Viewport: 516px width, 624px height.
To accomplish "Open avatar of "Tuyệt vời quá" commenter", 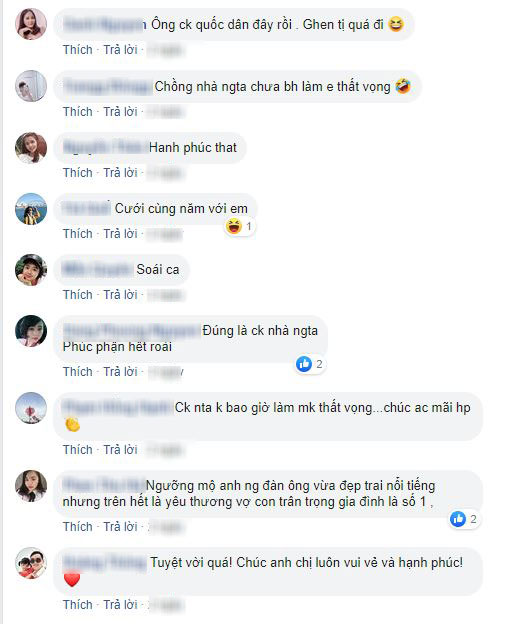I will pos(31,563).
